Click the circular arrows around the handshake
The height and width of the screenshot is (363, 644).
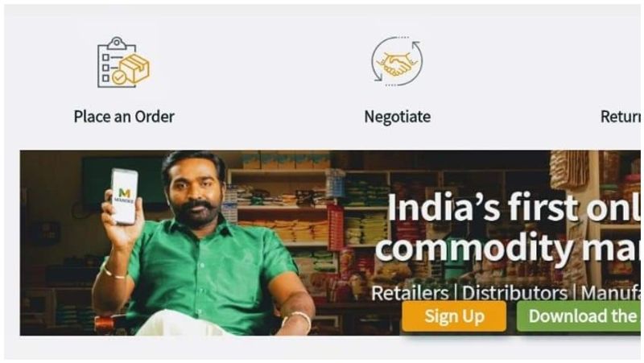(x=397, y=61)
